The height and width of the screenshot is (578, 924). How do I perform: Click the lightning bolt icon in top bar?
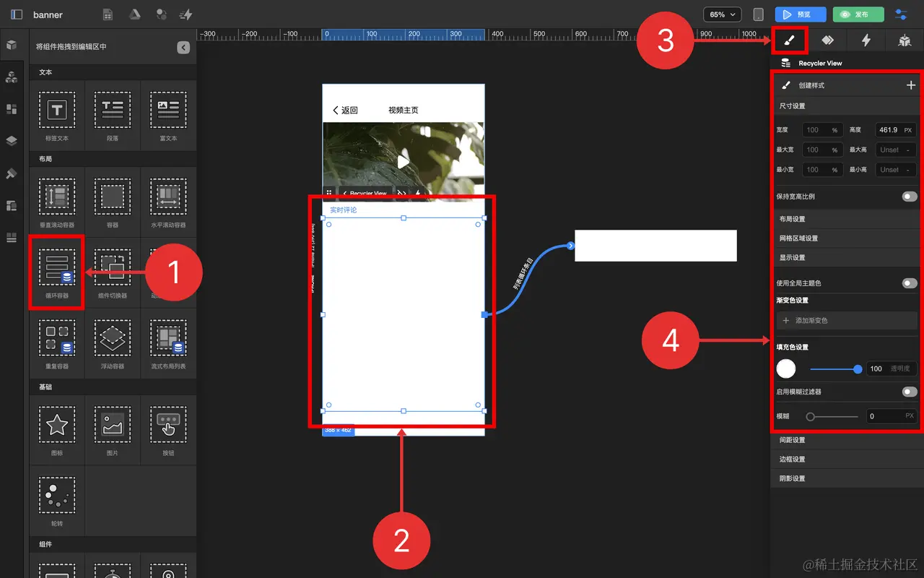point(186,14)
